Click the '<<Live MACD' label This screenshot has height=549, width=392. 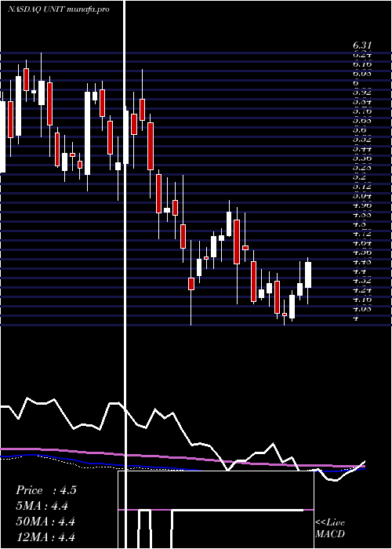click(x=330, y=529)
